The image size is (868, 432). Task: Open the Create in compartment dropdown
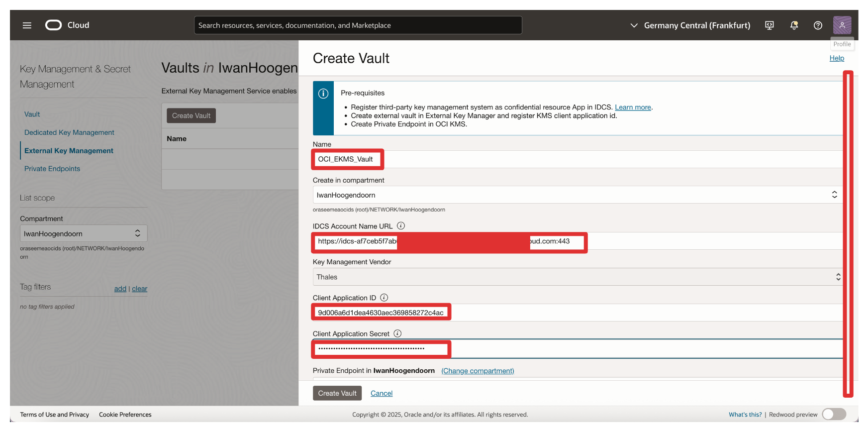point(577,195)
